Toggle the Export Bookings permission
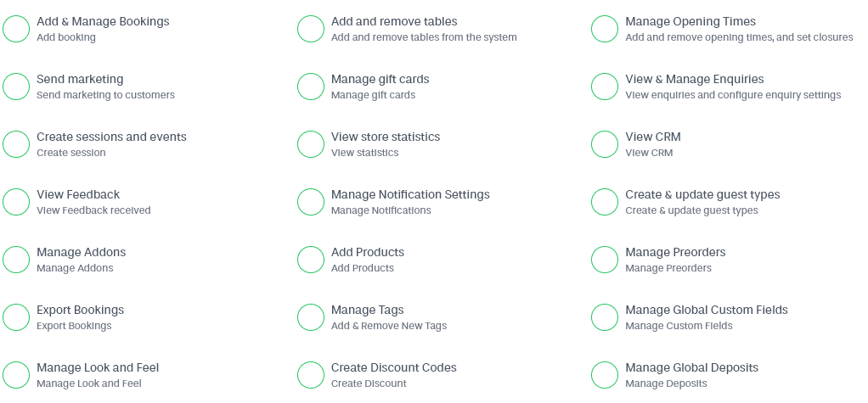The image size is (868, 403). (16, 317)
